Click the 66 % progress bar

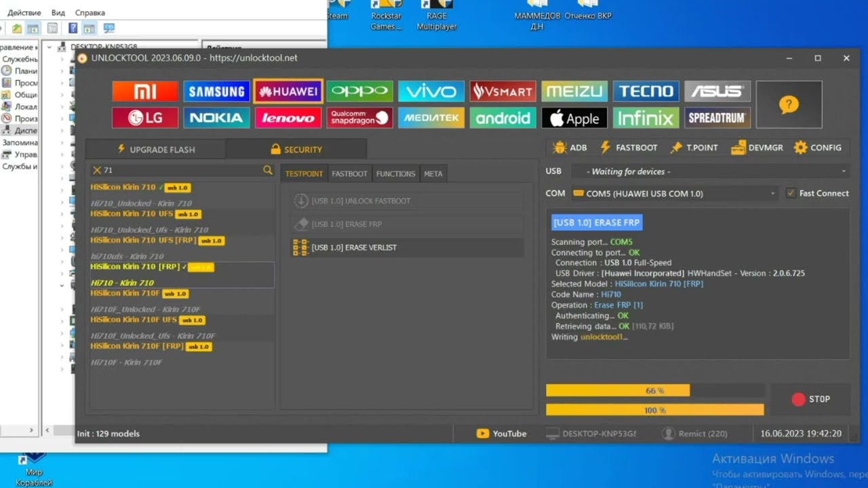pos(655,390)
